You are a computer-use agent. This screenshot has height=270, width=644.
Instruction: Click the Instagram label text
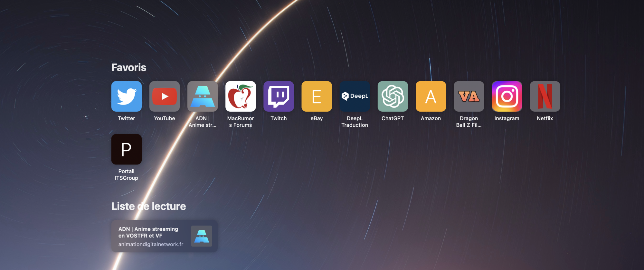pos(507,118)
